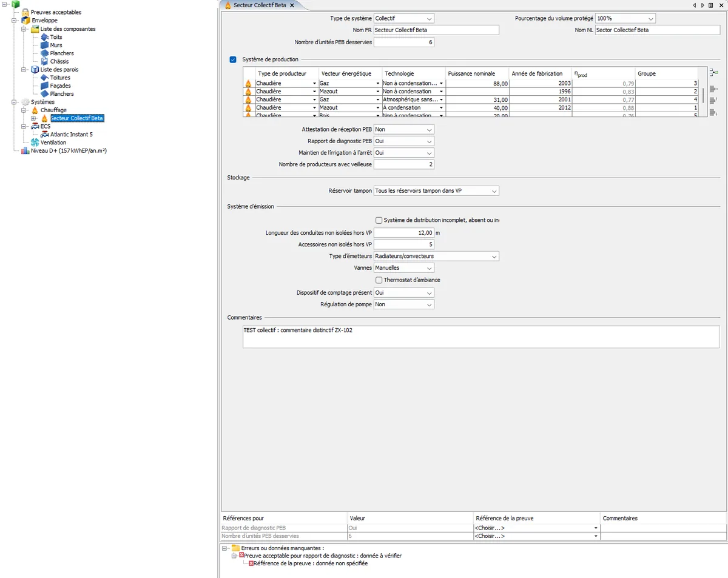Image resolution: width=728 pixels, height=578 pixels.
Task: Click the Ventilation fan icon
Action: click(x=35, y=143)
